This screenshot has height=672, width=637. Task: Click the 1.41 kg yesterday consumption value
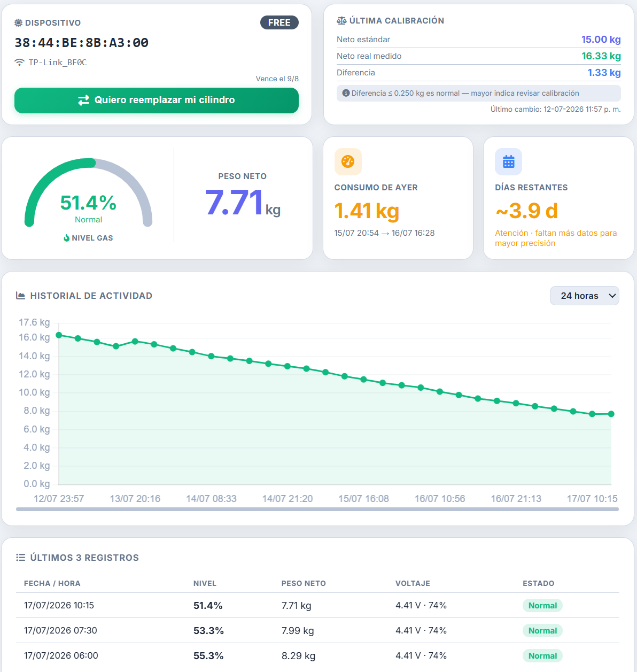click(x=367, y=211)
